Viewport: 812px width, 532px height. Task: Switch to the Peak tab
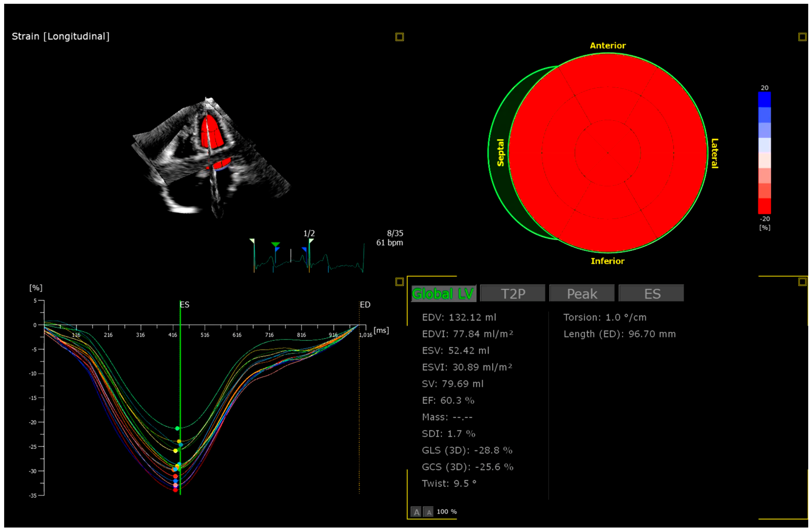[582, 294]
